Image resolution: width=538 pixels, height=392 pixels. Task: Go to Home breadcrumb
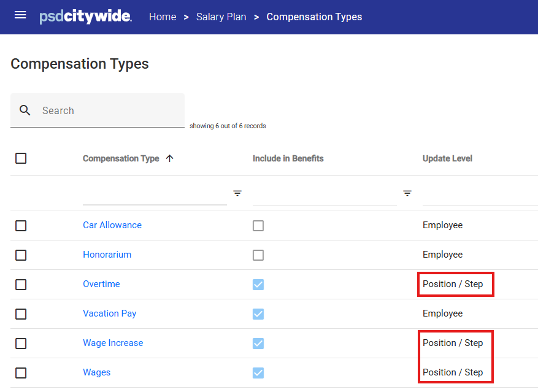pyautogui.click(x=163, y=17)
